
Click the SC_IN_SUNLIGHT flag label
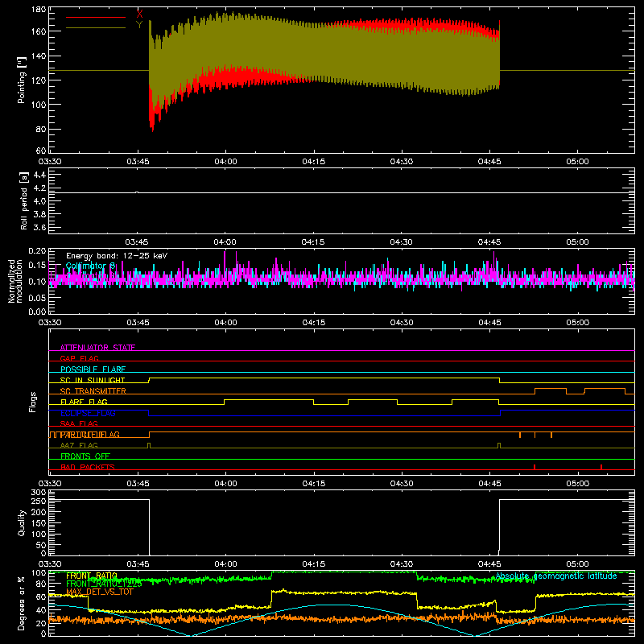pos(93,380)
